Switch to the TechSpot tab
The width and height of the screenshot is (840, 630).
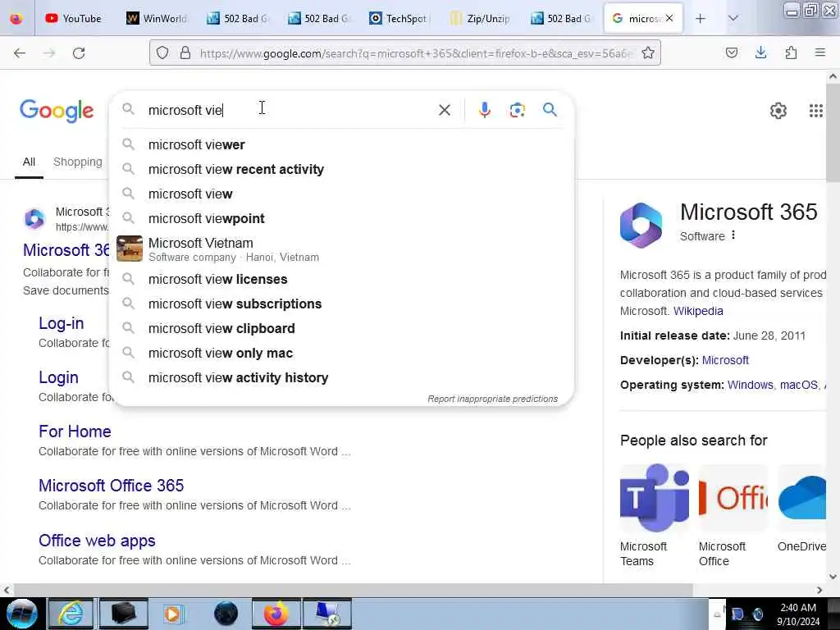399,19
